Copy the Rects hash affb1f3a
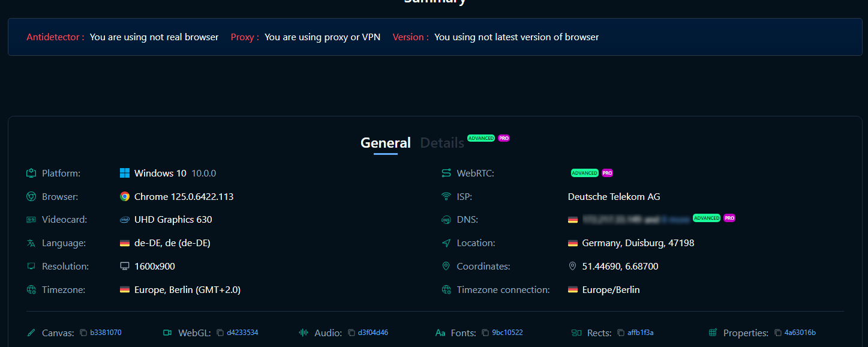This screenshot has width=868, height=347. [621, 333]
